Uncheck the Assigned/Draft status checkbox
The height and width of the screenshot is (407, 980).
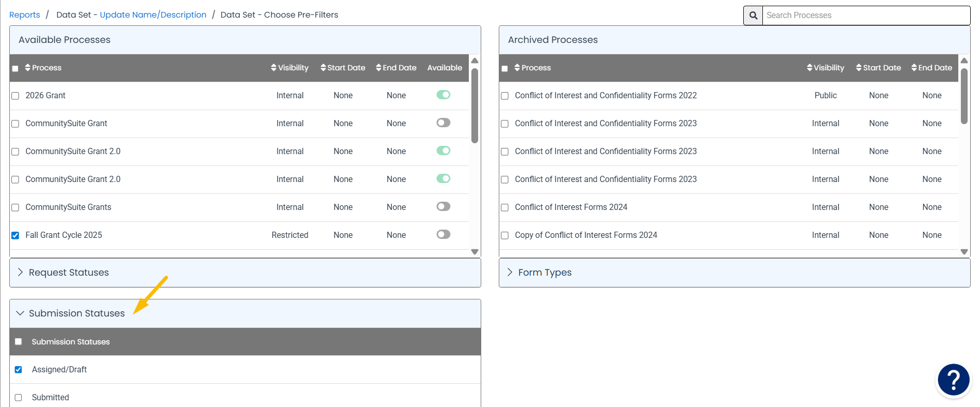pyautogui.click(x=19, y=370)
